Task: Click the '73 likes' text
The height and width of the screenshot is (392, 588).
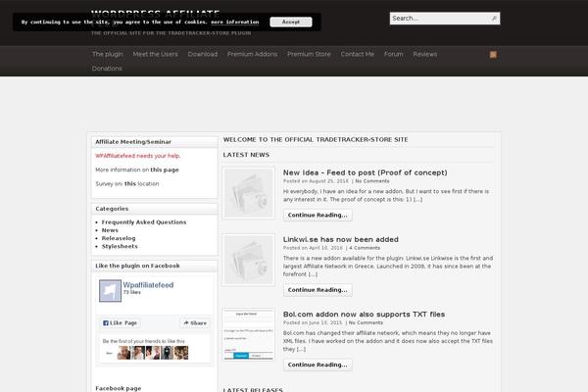Action: click(132, 292)
